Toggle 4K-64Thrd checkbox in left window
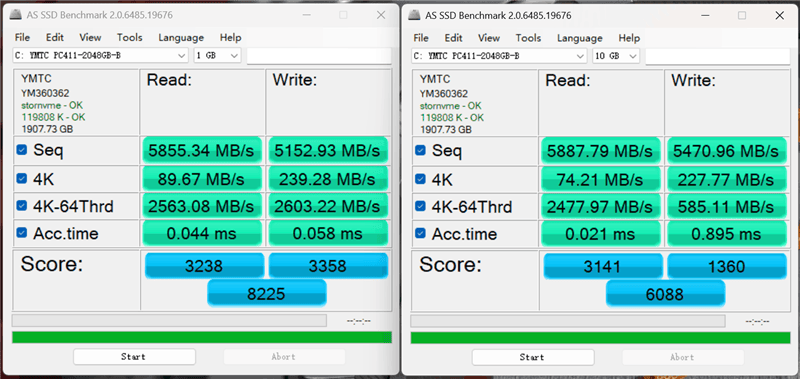Screen dimensions: 800x379 [21, 206]
